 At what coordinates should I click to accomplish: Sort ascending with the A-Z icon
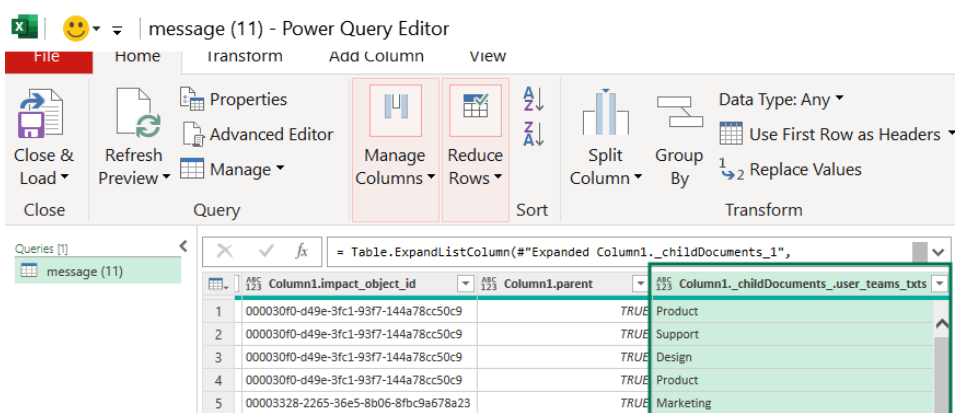point(533,99)
